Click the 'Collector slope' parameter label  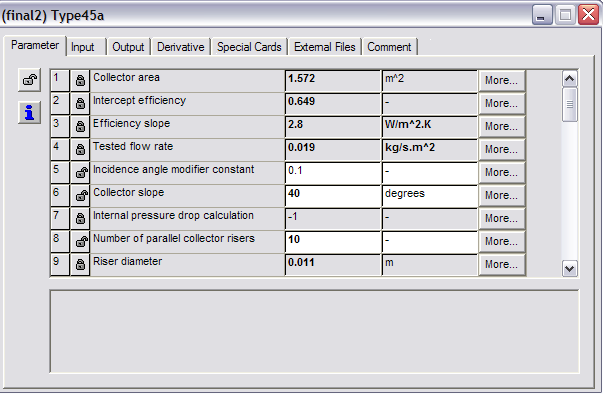(x=128, y=193)
